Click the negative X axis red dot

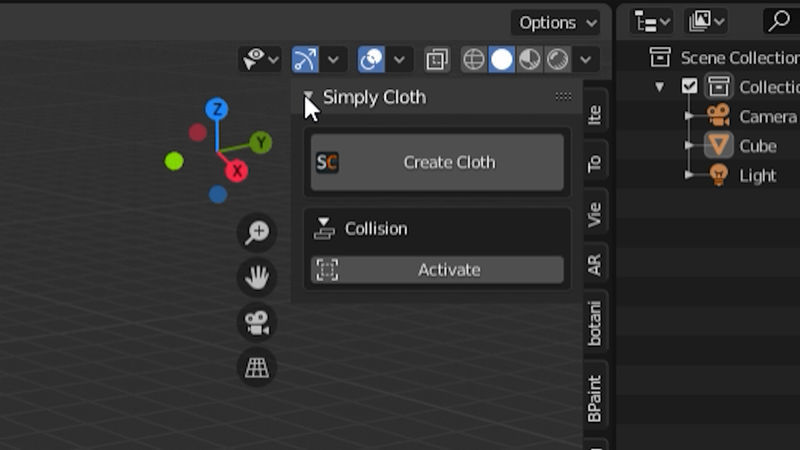click(197, 133)
